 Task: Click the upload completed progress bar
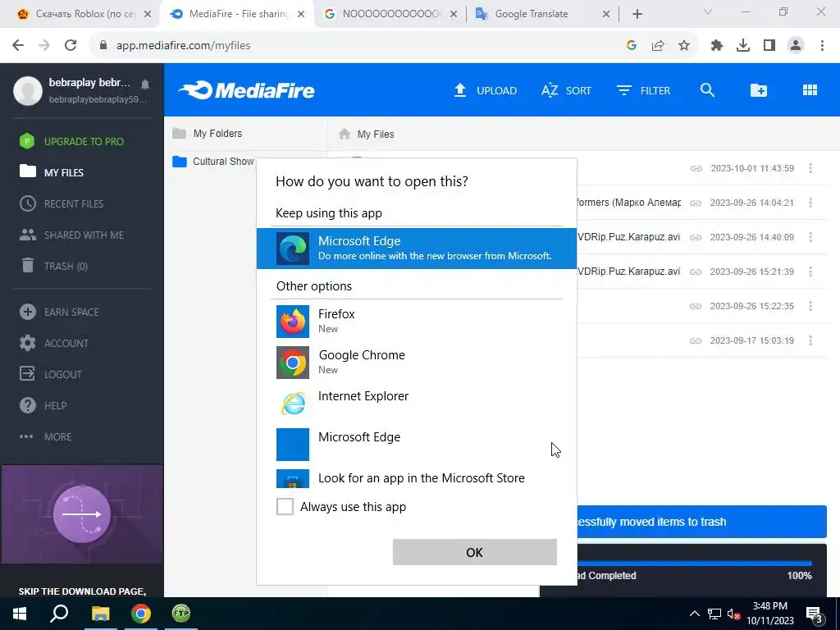pos(695,563)
